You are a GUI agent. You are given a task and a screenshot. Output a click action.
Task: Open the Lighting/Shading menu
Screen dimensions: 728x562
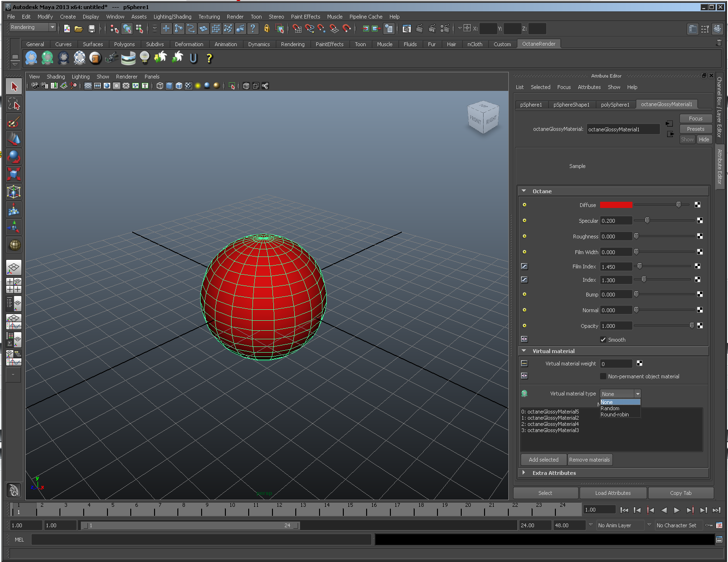(172, 17)
